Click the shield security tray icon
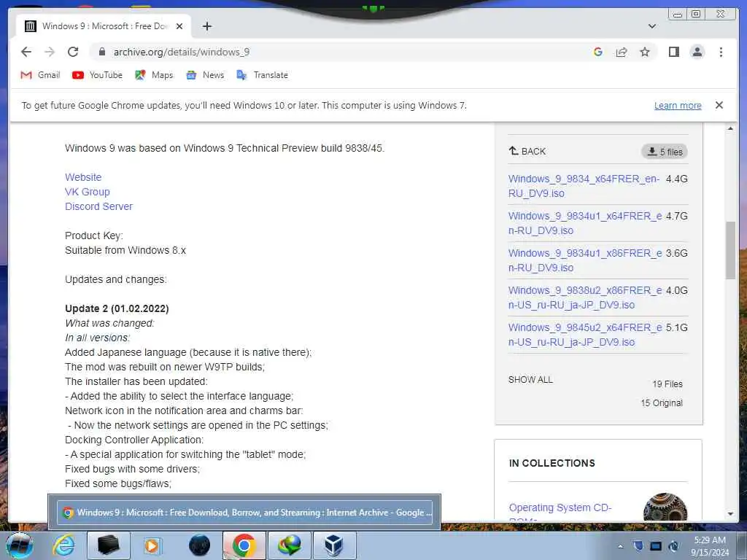The height and width of the screenshot is (560, 747). (x=638, y=546)
